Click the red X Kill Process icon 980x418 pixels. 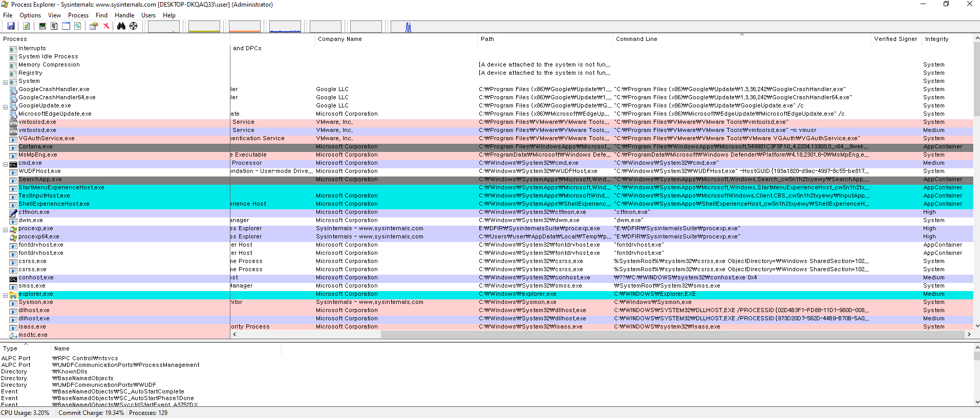coord(106,26)
